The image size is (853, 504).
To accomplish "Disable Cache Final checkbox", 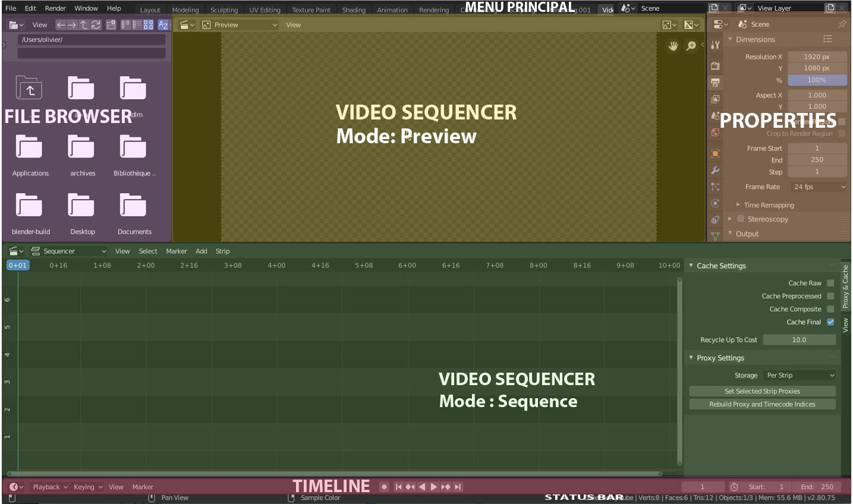I will [x=830, y=322].
